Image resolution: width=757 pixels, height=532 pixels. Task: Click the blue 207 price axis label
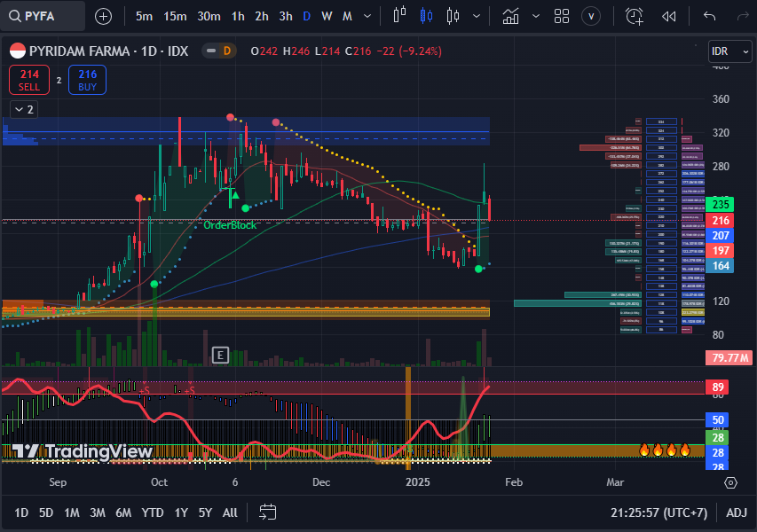pyautogui.click(x=720, y=235)
